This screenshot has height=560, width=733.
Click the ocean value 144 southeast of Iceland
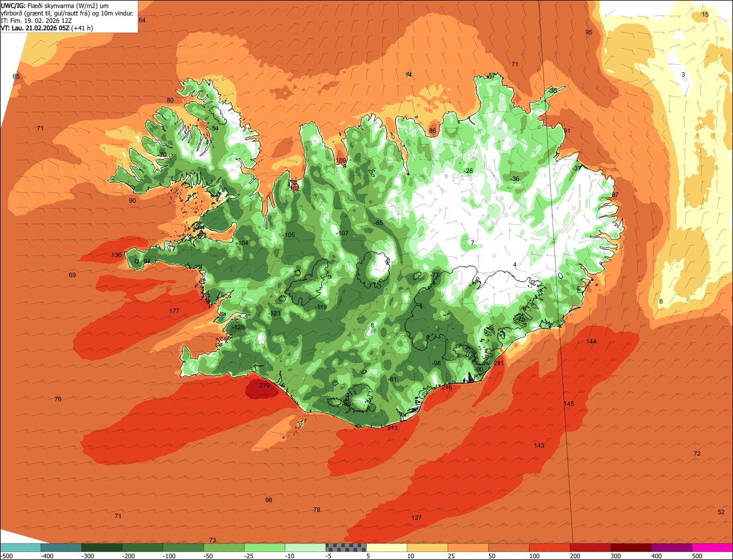point(592,341)
